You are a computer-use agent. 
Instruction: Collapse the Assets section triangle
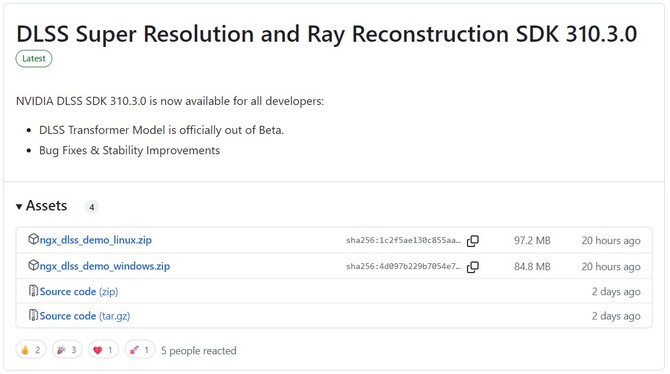click(x=19, y=207)
